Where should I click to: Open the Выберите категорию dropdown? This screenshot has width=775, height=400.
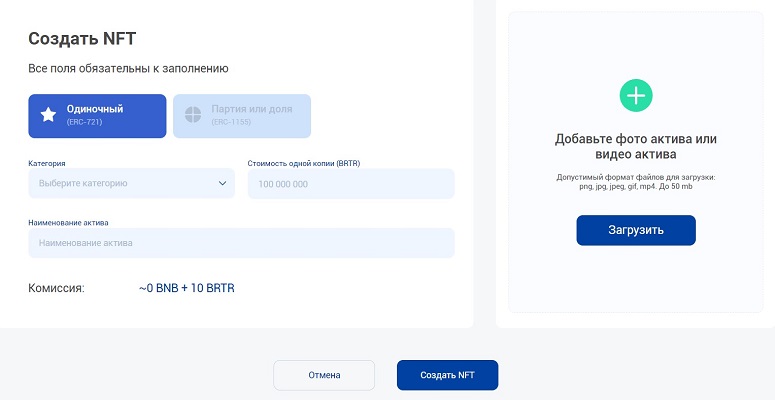tap(130, 183)
